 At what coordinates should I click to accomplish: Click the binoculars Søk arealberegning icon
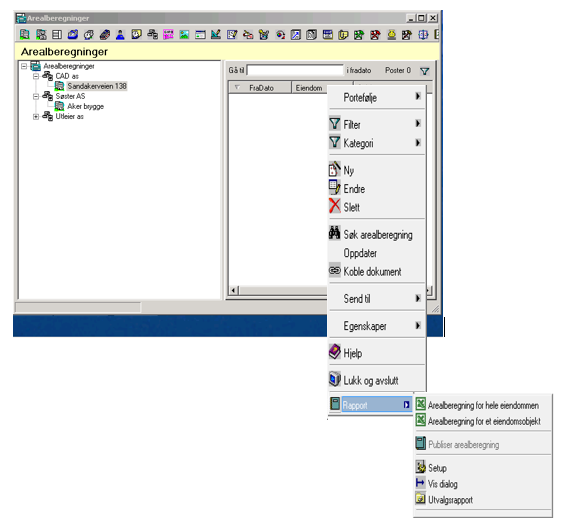click(x=334, y=233)
